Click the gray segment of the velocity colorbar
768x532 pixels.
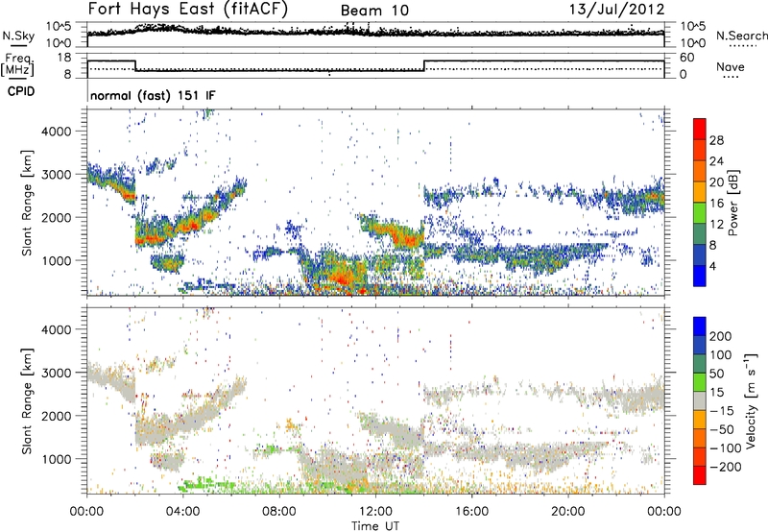(x=700, y=400)
